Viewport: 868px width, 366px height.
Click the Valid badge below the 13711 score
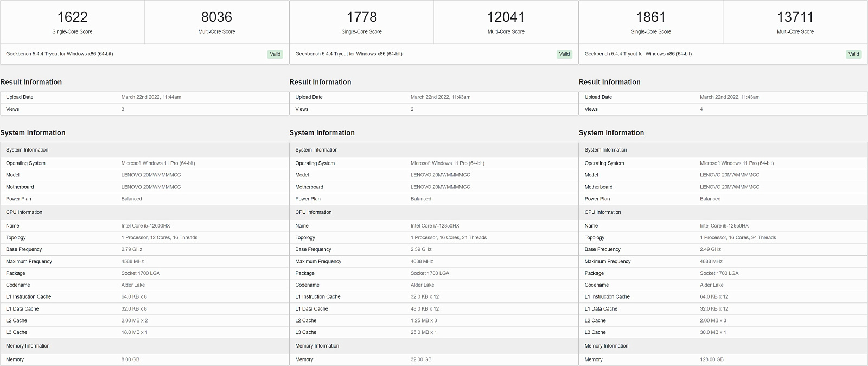pos(853,54)
